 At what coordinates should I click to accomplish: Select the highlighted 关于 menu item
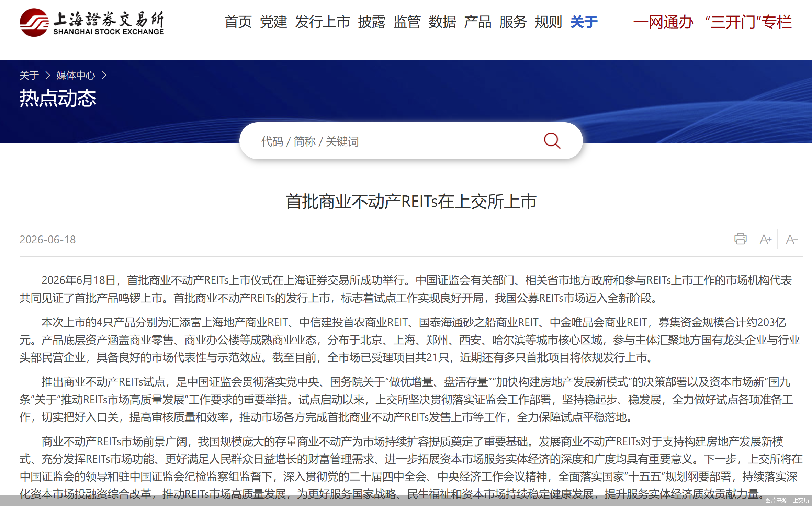pyautogui.click(x=584, y=22)
